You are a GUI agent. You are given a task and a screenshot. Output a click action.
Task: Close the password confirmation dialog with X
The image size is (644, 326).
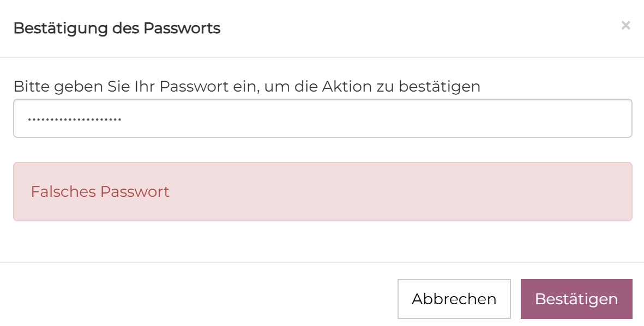click(x=625, y=25)
